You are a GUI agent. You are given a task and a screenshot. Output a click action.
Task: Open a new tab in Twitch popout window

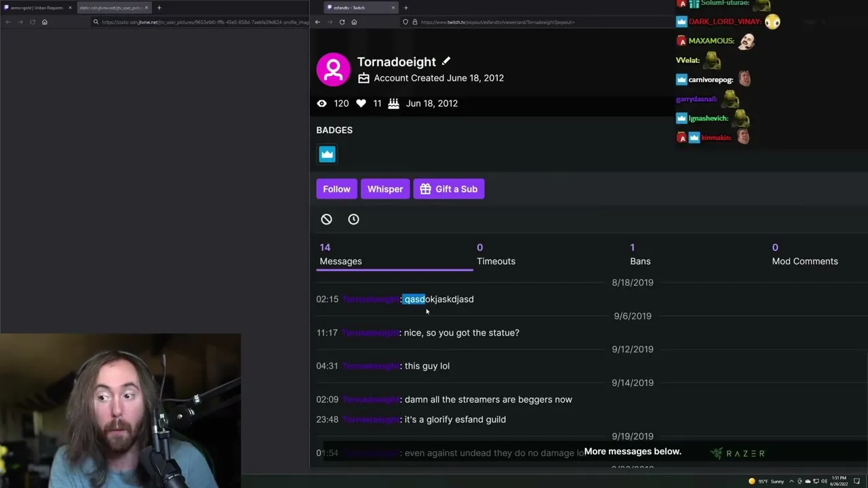[x=406, y=7]
